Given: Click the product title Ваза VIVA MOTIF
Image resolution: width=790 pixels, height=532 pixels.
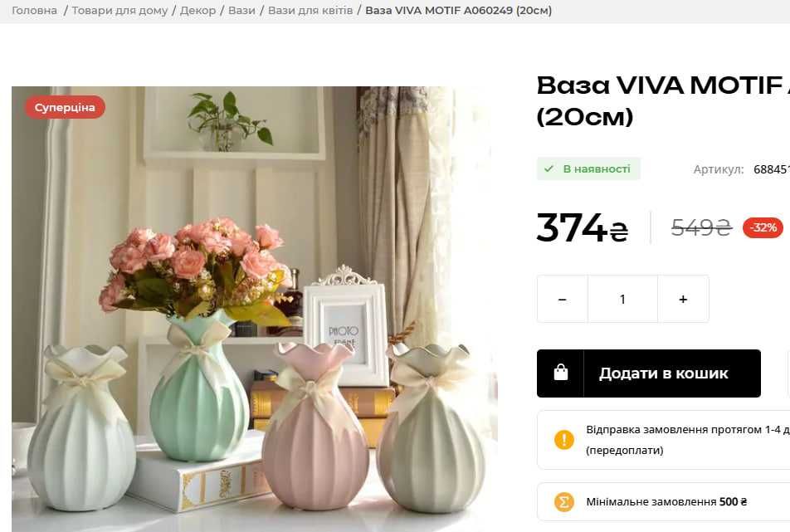Looking at the screenshot, I should pos(663,100).
